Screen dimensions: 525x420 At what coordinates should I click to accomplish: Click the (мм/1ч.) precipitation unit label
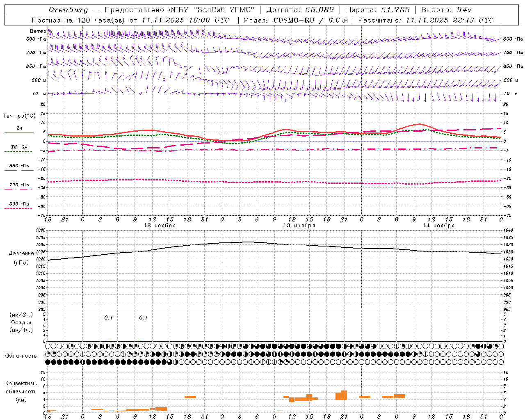[21, 330]
